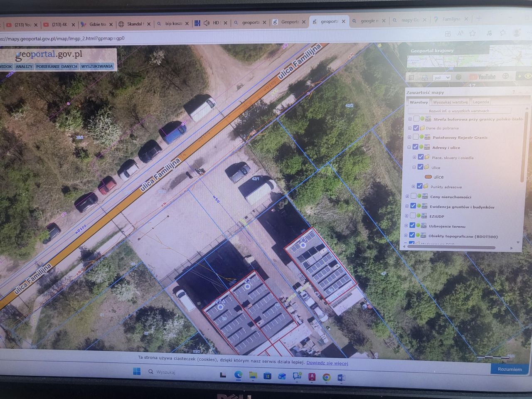Click the WMS icon beside Ewidencja gruntów i budynków

(x=424, y=206)
